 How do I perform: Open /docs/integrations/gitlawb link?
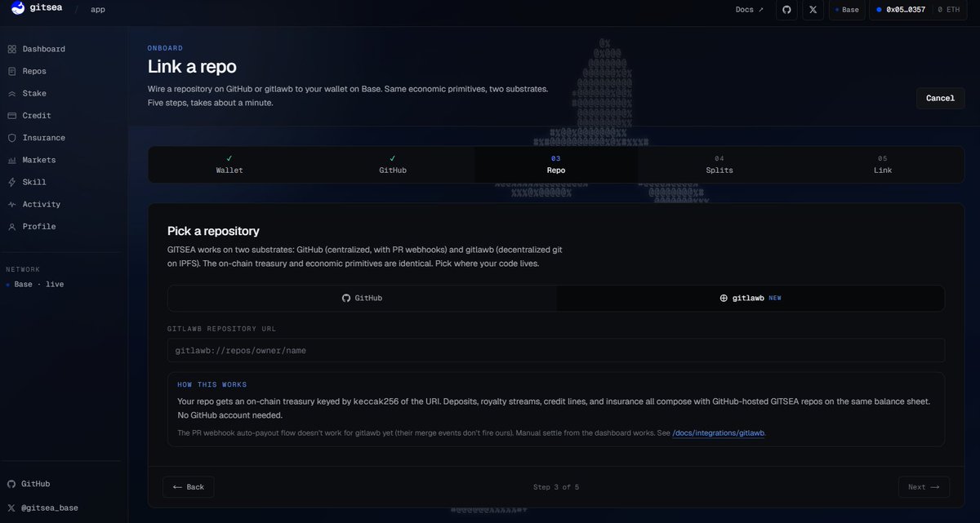[719, 433]
